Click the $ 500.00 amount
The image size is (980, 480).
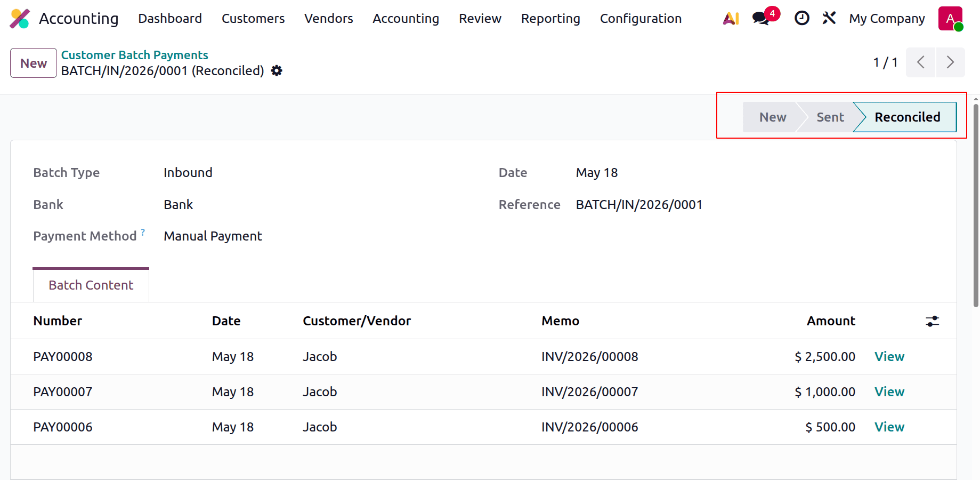(x=830, y=427)
